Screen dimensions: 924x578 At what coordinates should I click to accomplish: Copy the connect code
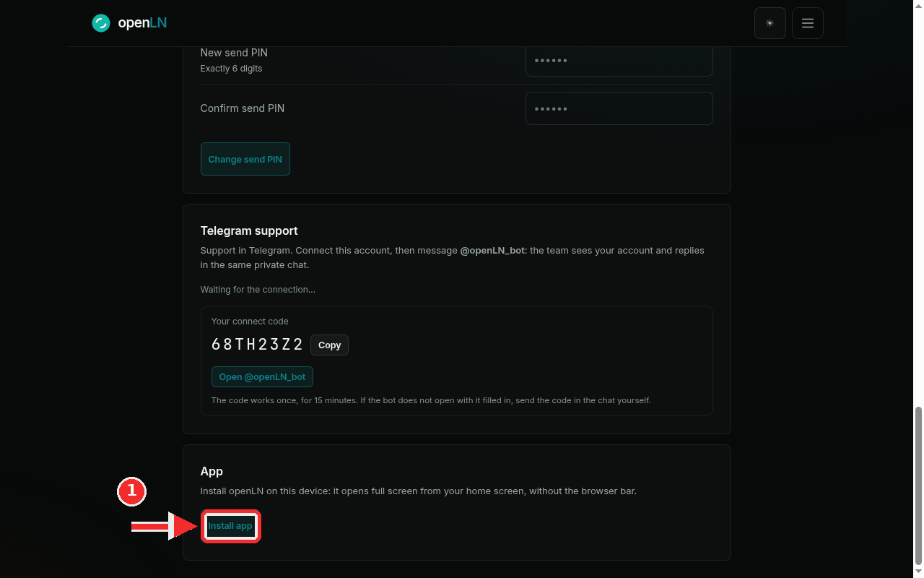tap(329, 345)
